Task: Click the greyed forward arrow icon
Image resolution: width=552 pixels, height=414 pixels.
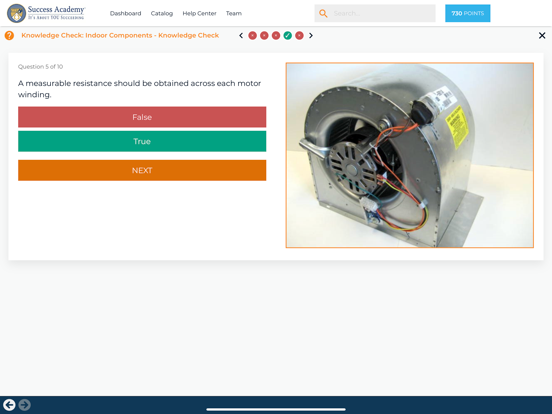Action: point(25,405)
